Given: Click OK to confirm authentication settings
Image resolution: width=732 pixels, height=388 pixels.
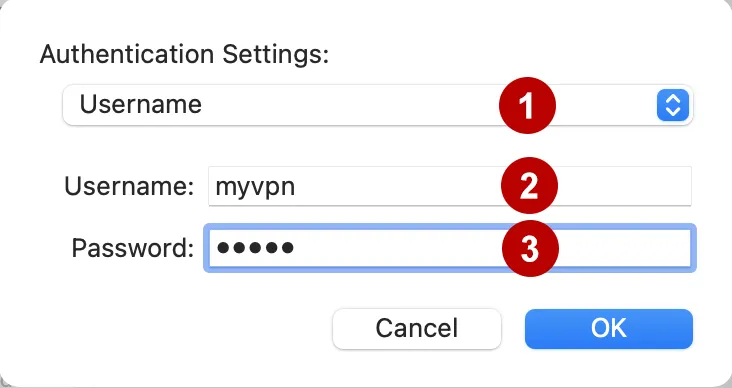Looking at the screenshot, I should click(x=609, y=329).
